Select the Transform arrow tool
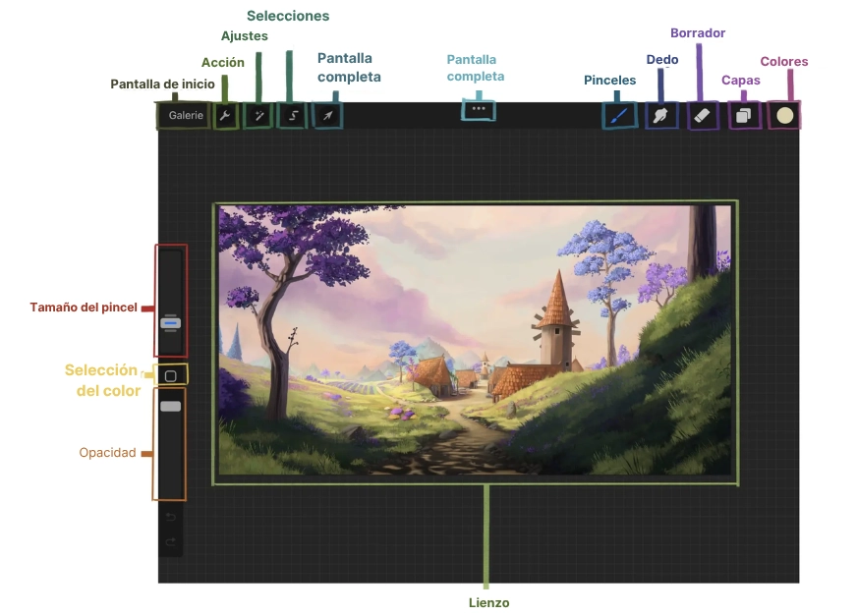The width and height of the screenshot is (857, 616). click(x=327, y=116)
